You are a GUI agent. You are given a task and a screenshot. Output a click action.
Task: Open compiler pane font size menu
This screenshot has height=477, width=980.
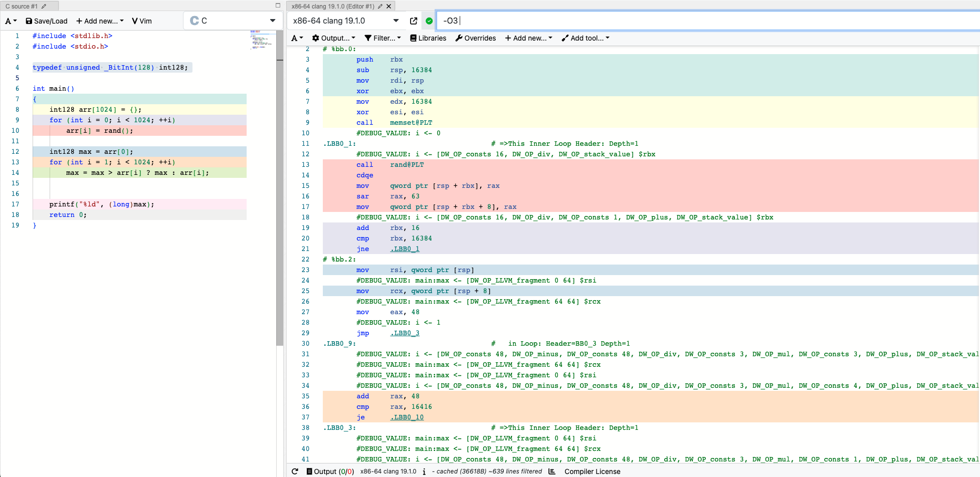click(297, 38)
